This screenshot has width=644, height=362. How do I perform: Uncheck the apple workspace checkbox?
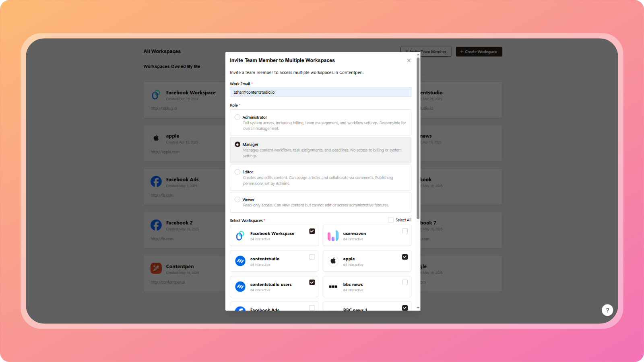[405, 257]
